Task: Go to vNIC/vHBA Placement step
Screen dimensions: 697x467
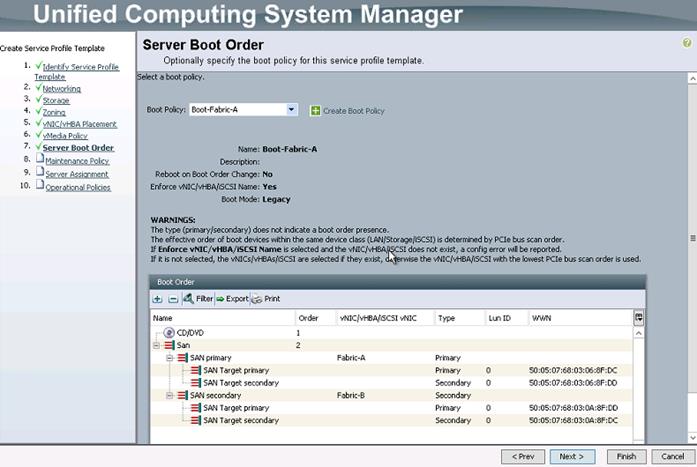Action: coord(80,124)
